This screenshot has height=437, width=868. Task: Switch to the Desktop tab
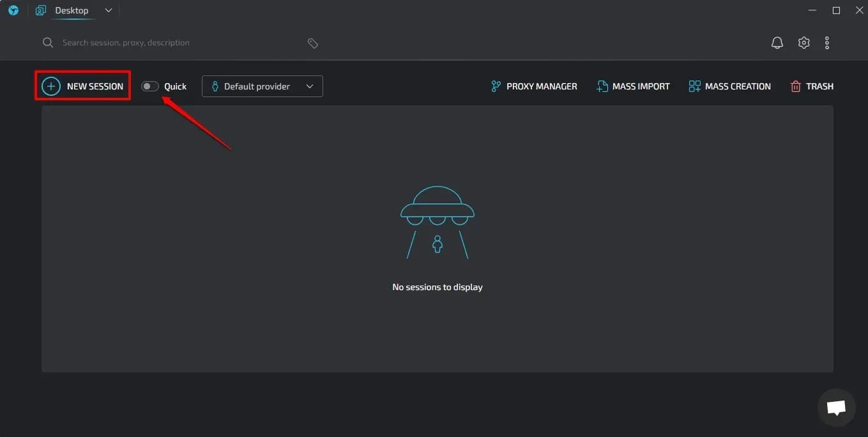pos(71,10)
